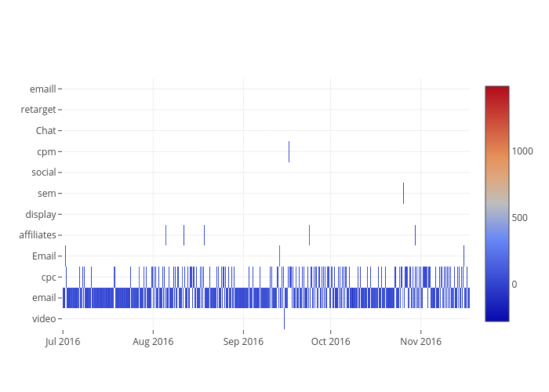This screenshot has height=392, width=549.
Task: Click the 'Nov 2016' date label
Action: 421,341
